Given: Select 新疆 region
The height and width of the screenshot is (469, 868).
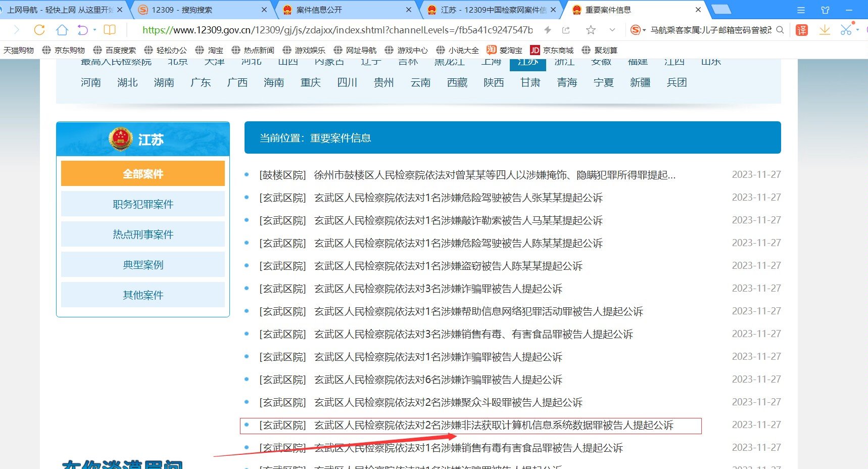Looking at the screenshot, I should 640,82.
